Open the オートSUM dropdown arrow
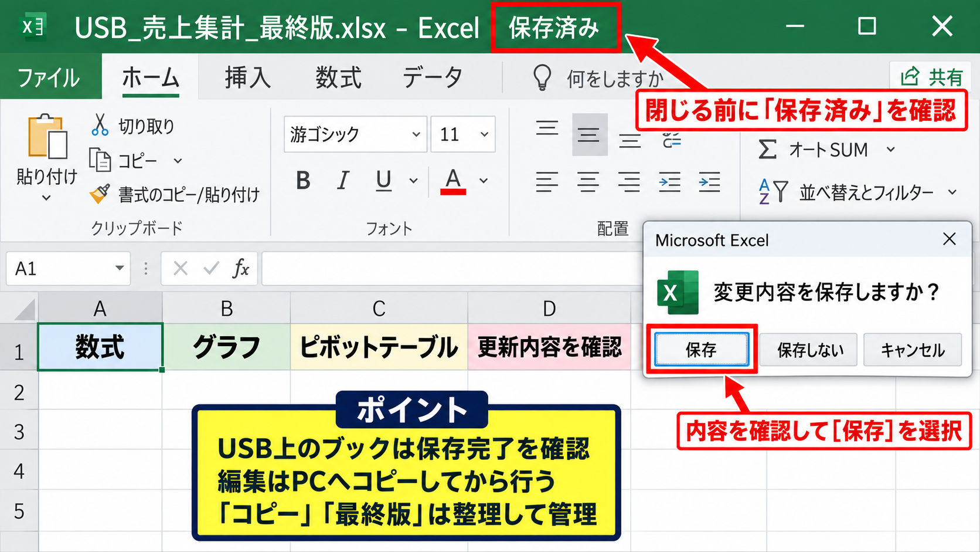The image size is (980, 552). tap(891, 150)
